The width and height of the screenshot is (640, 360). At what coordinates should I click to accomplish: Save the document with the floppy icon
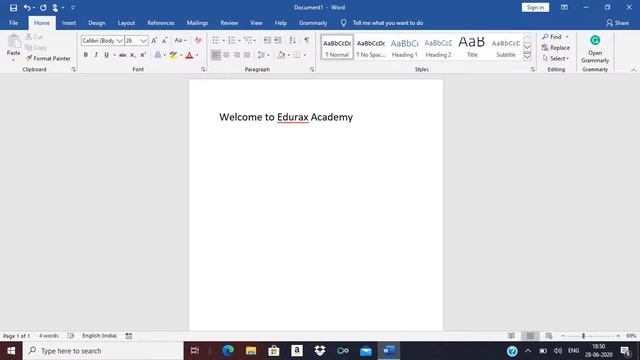13,8
